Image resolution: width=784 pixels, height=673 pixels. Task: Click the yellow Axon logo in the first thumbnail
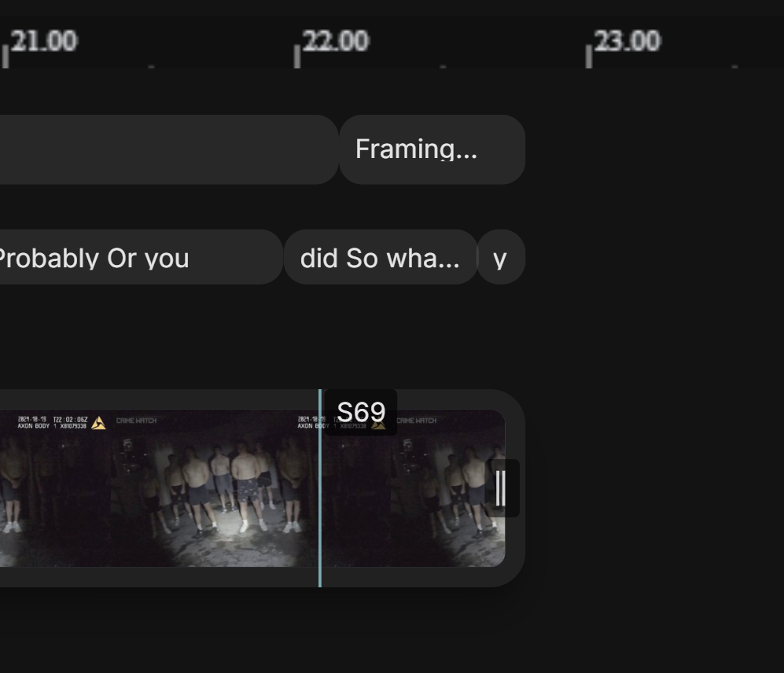98,423
